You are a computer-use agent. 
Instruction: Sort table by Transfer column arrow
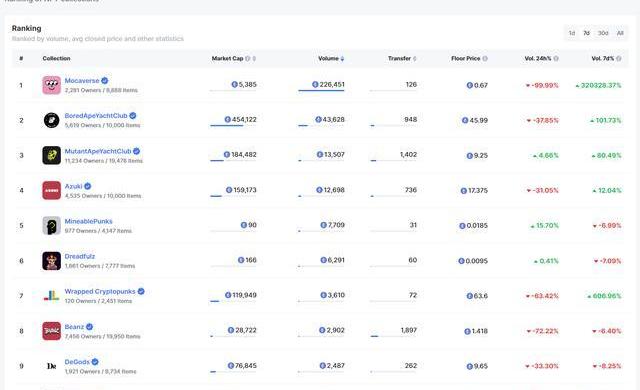(x=415, y=59)
